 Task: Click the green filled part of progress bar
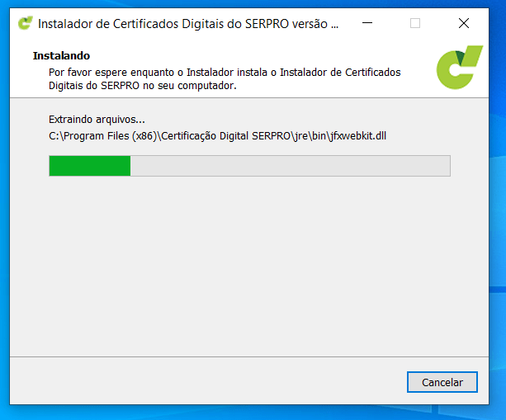89,165
